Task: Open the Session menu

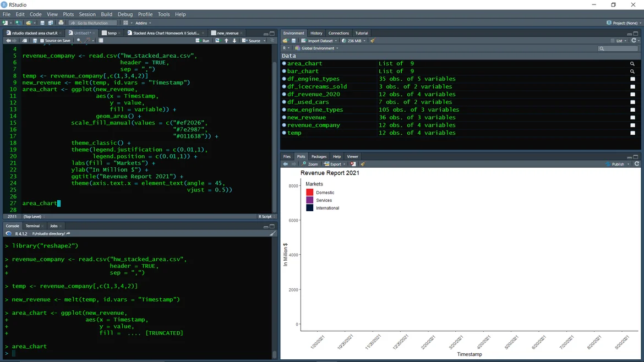Action: tap(87, 14)
